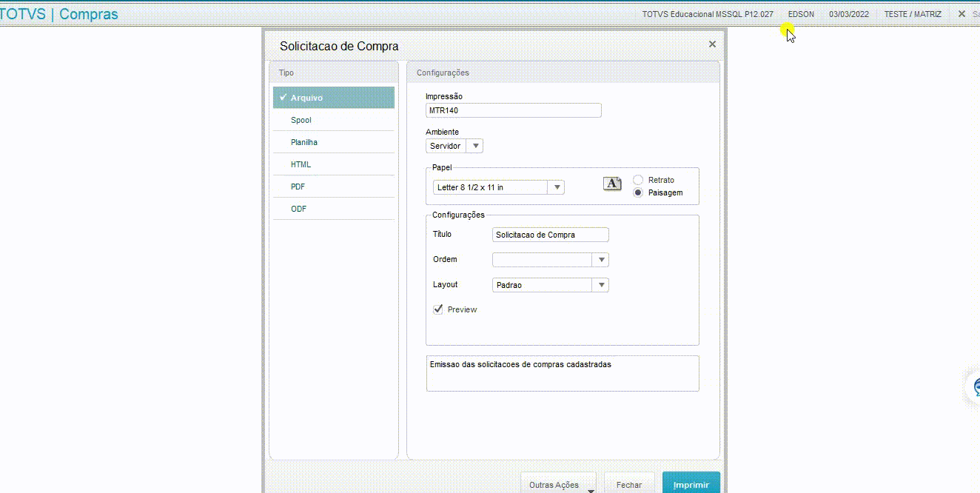The image size is (980, 493).
Task: Click the support chat icon at right edge
Action: [975, 386]
